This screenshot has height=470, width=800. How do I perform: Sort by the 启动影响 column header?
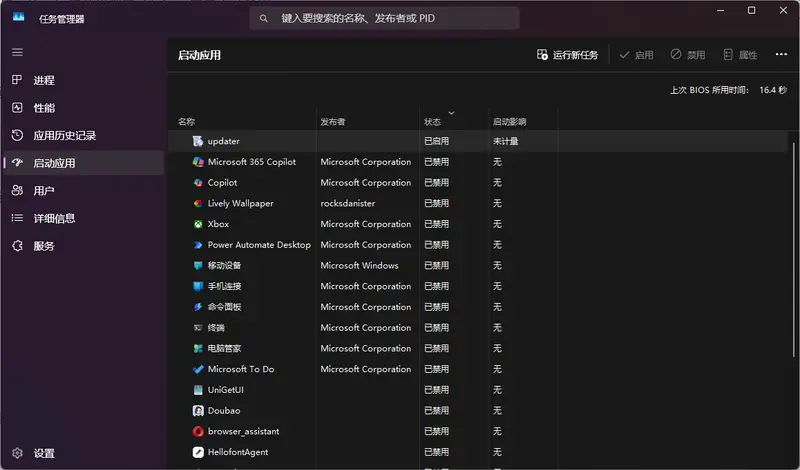click(x=509, y=121)
